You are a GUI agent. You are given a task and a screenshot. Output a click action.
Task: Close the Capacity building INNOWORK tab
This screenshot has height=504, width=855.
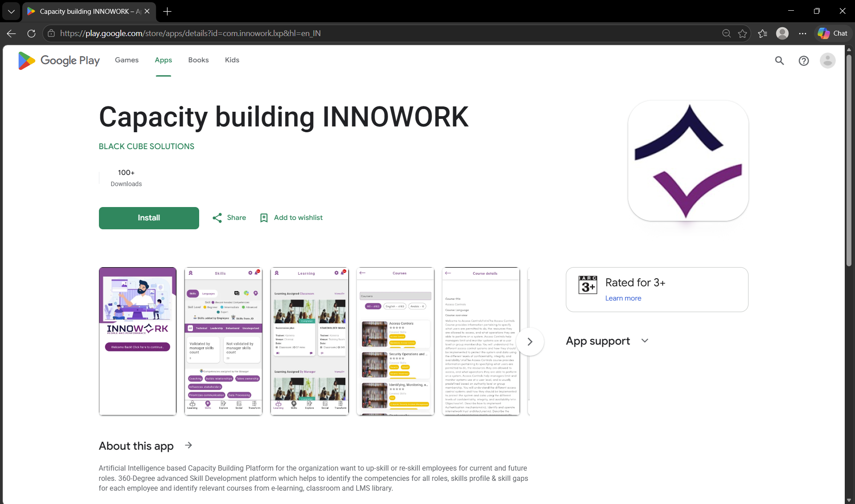coord(147,12)
